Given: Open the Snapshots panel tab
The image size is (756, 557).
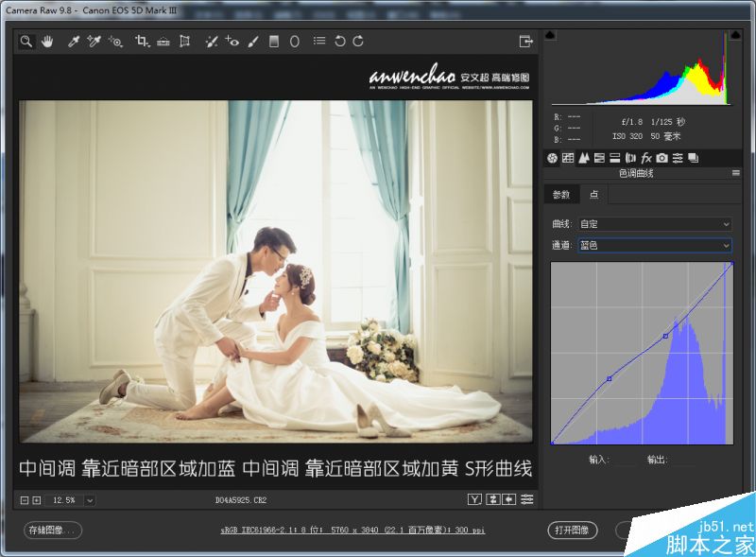Looking at the screenshot, I should point(694,158).
